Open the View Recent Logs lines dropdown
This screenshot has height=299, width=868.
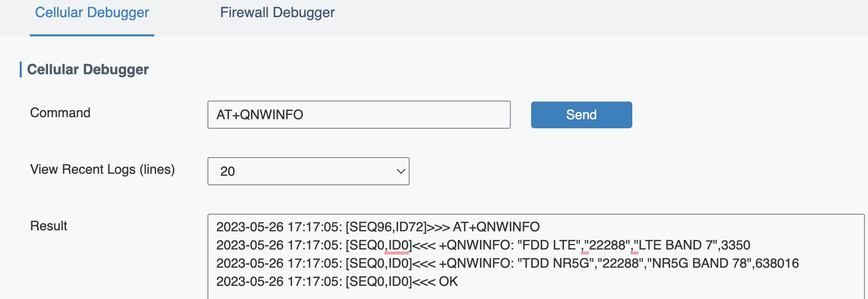point(308,171)
